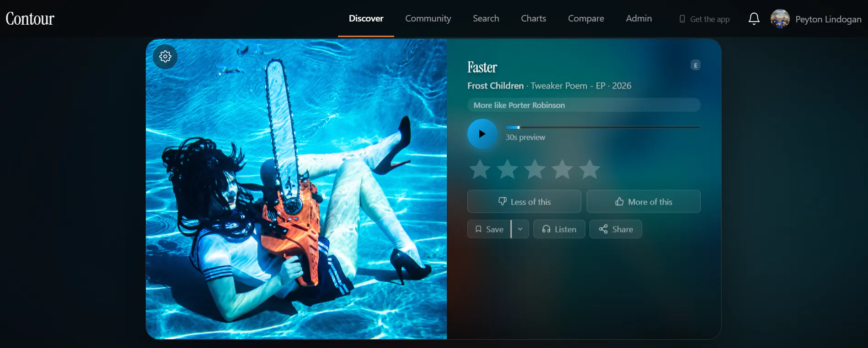
Task: Click the Less of this button
Action: [x=524, y=201]
